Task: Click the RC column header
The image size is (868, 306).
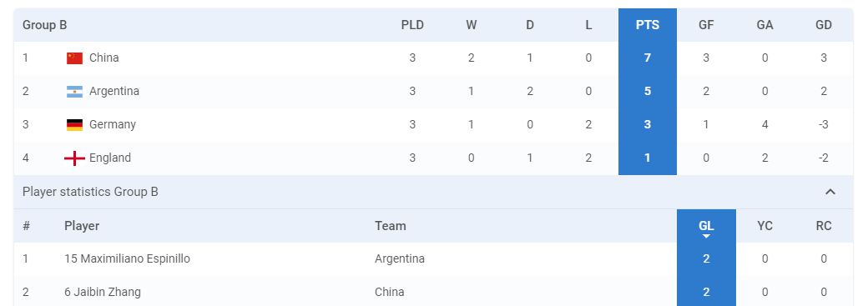Action: [823, 226]
